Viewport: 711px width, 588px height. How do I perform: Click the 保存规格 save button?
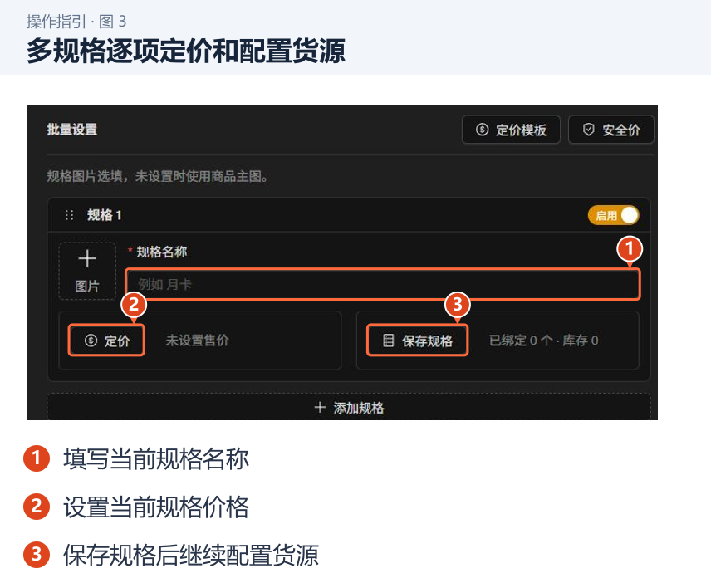tap(417, 341)
